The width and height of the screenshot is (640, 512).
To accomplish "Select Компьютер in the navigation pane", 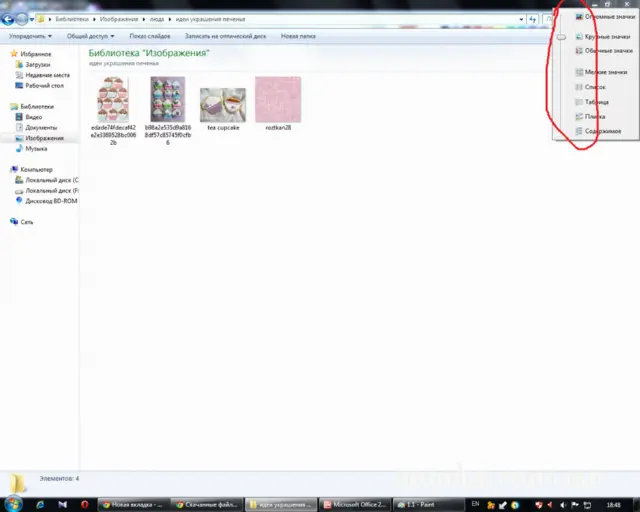I will tap(31, 169).
